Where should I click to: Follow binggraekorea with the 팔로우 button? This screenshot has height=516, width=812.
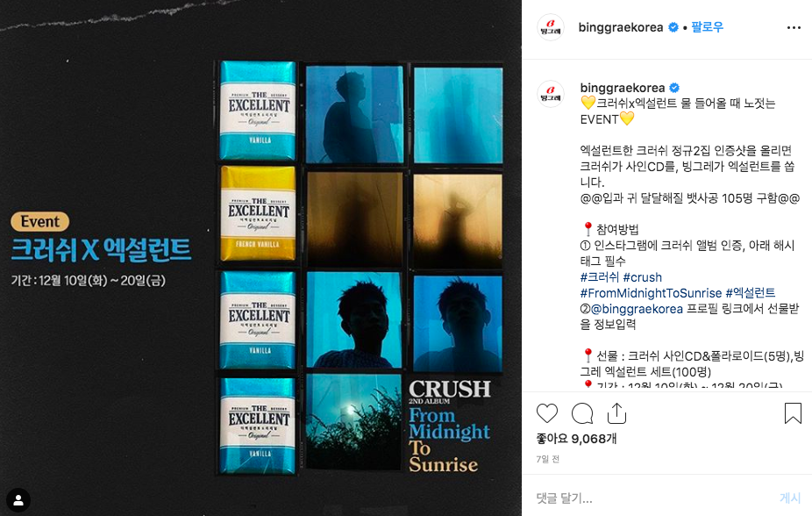tap(708, 27)
